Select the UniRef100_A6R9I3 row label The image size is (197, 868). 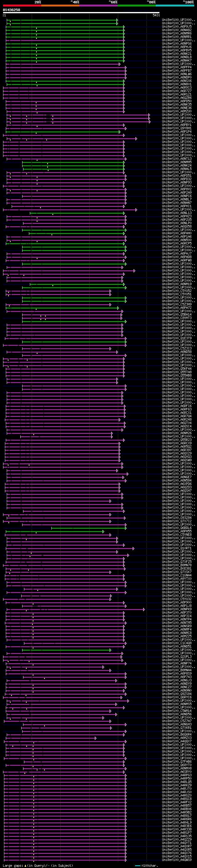click(177, 88)
